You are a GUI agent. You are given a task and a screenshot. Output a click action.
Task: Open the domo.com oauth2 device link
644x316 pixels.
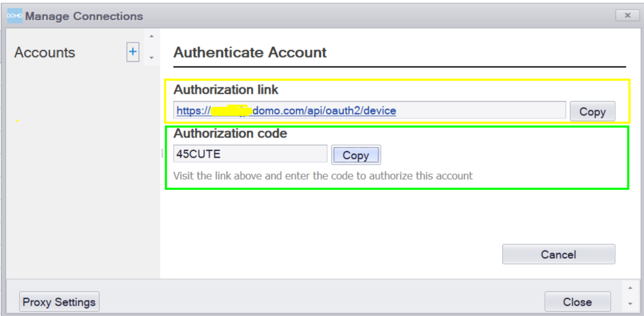(x=286, y=111)
